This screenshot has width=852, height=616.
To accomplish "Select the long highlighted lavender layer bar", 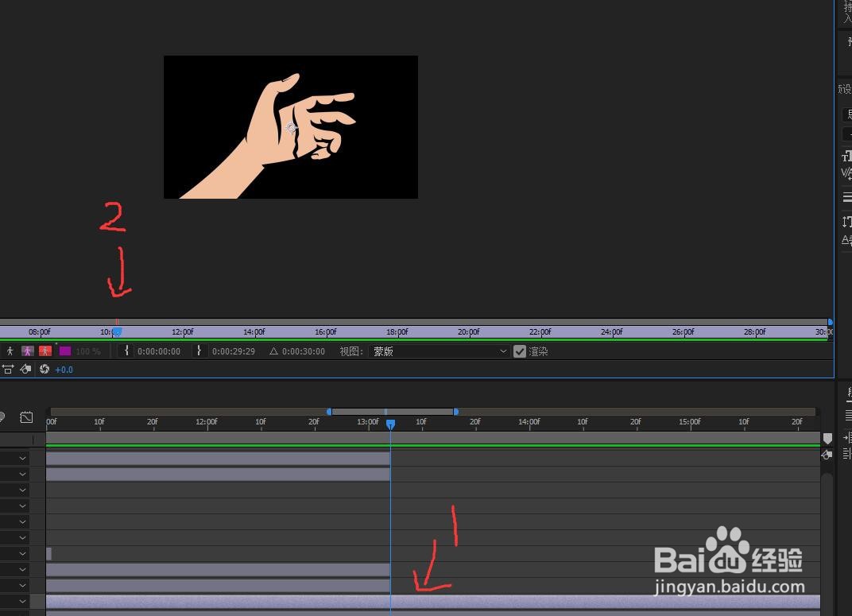I will 433,602.
